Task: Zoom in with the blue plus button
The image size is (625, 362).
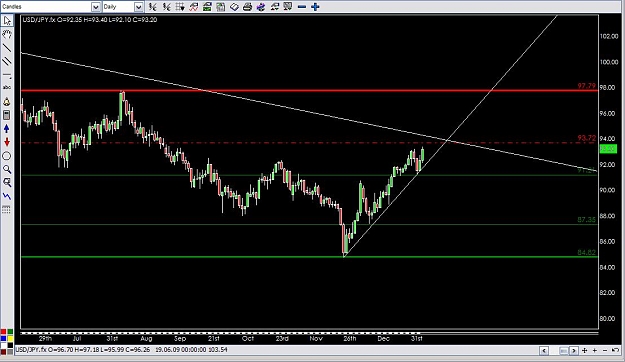Action: point(315,7)
